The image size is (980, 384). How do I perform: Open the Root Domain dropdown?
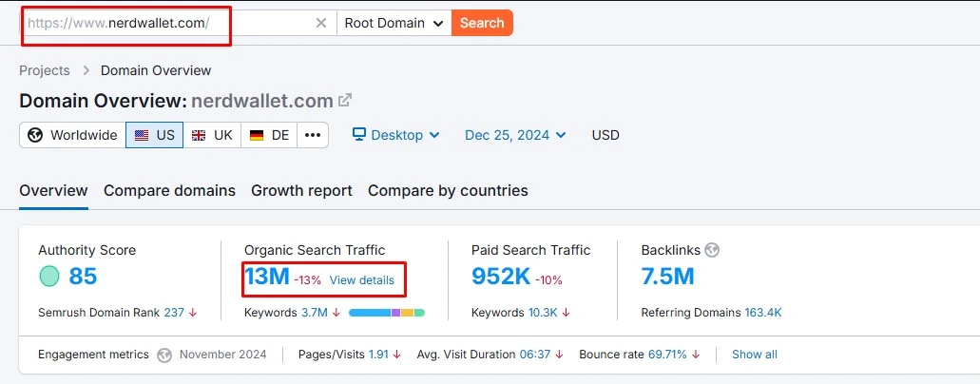(x=394, y=23)
